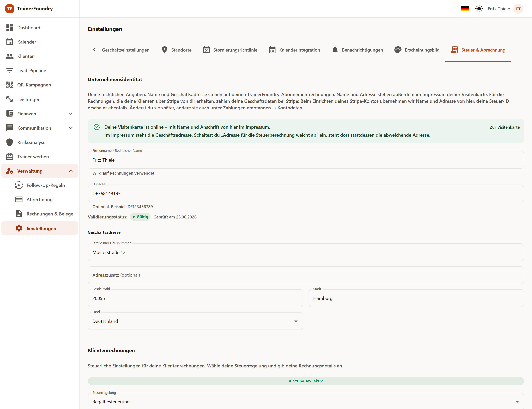Click the Adresszusatz (optional) field

pos(306,275)
